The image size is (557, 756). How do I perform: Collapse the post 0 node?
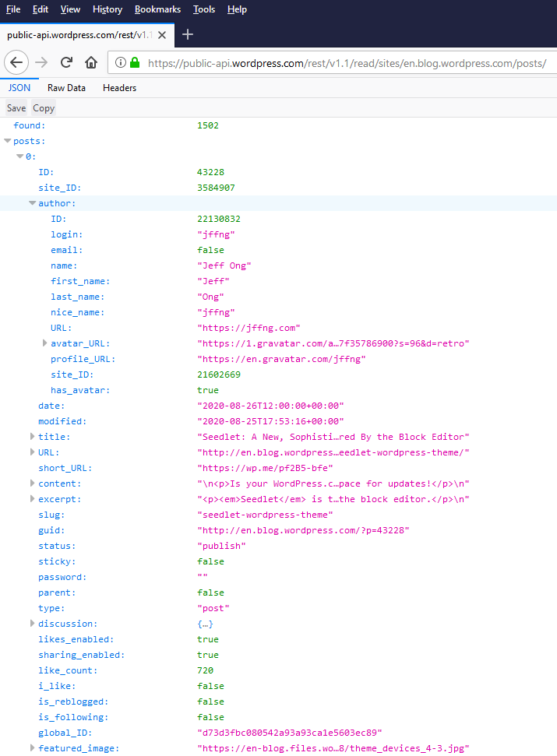pos(19,156)
